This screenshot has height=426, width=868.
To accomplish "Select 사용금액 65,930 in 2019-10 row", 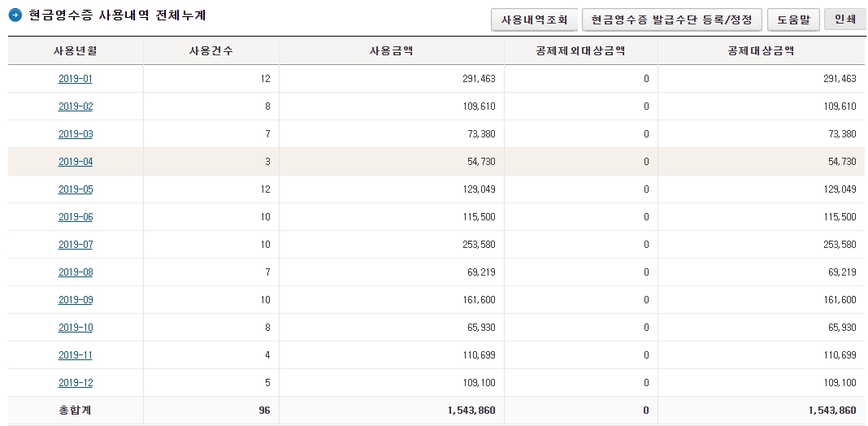I will click(480, 328).
